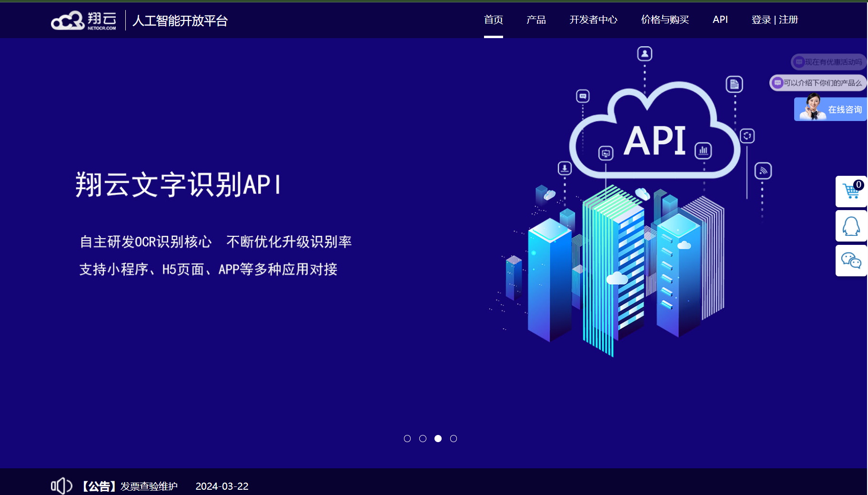
Task: Select the fourth carousel slide dot
Action: click(454, 438)
